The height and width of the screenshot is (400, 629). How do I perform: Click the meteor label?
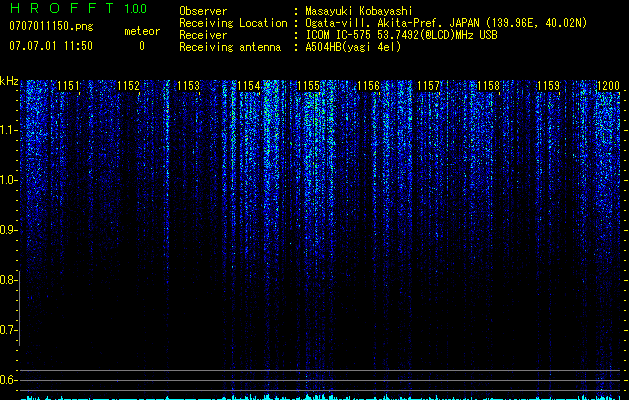[x=142, y=31]
